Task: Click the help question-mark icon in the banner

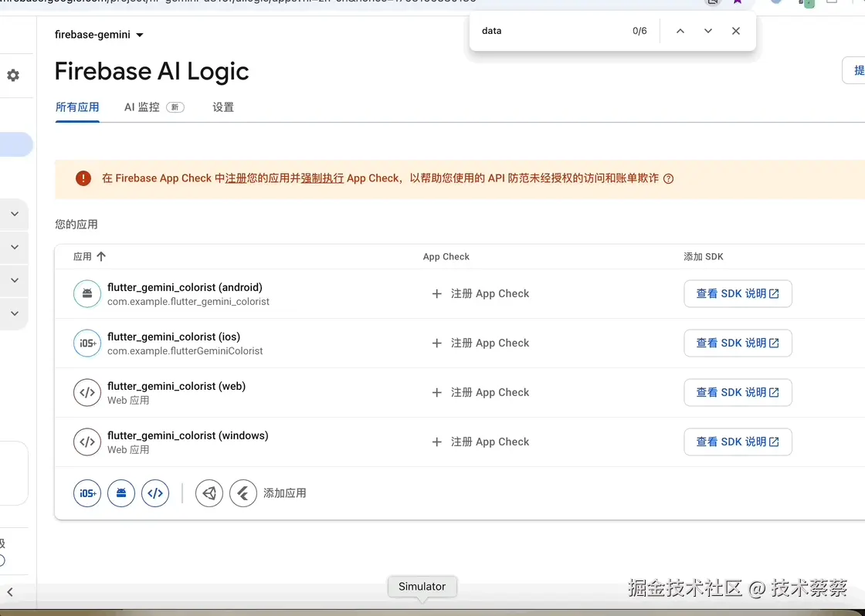Action: point(669,178)
